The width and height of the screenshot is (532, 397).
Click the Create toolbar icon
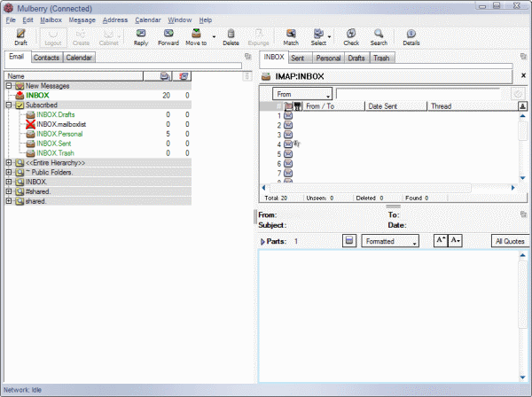[81, 37]
